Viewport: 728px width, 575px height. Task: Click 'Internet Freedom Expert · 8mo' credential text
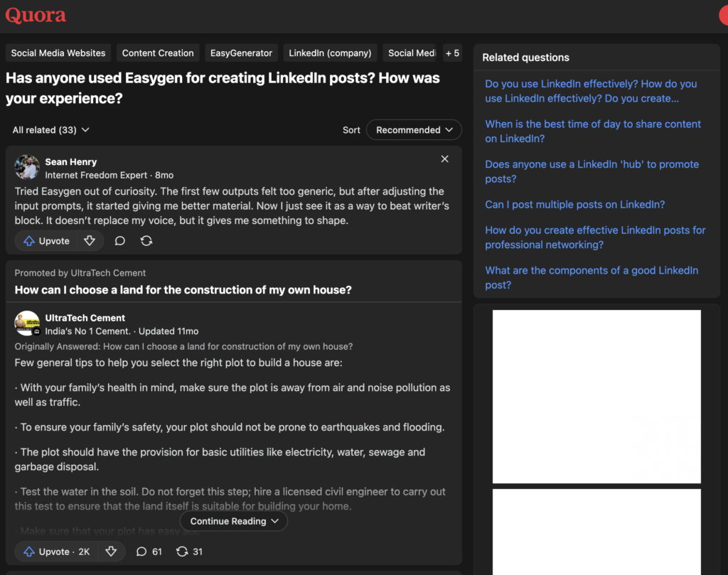(x=109, y=175)
